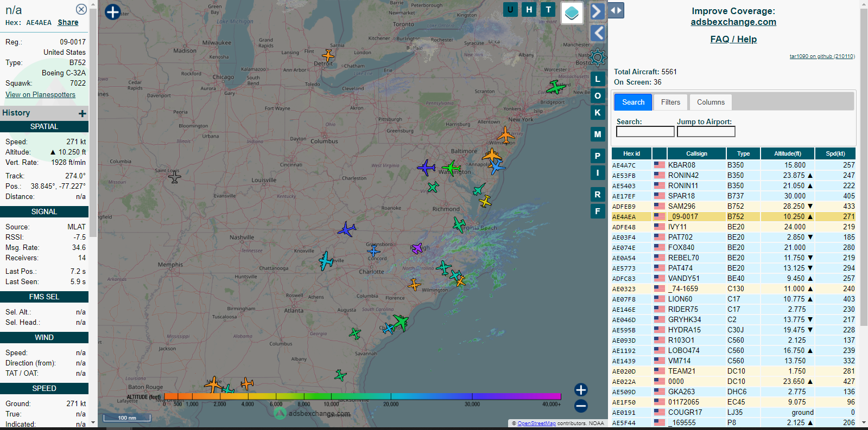Select the LOBO474 aircraft row

click(x=733, y=350)
